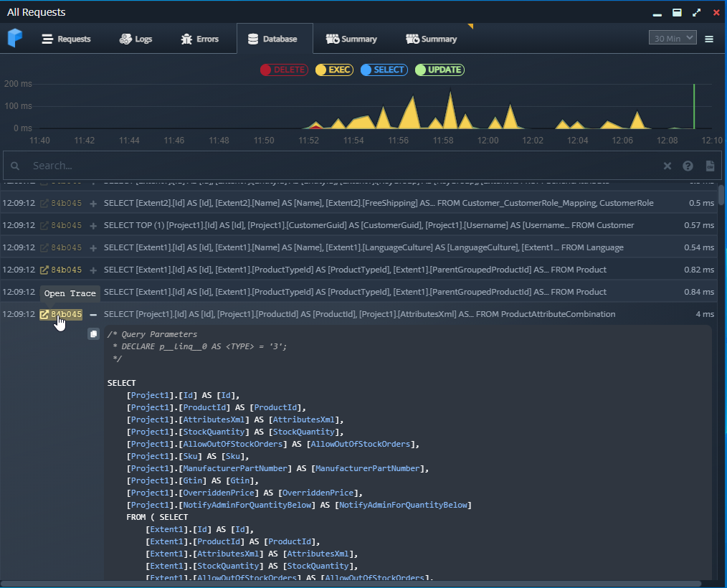Dock the window using the dock icon
This screenshot has height=588, width=727.
[677, 12]
